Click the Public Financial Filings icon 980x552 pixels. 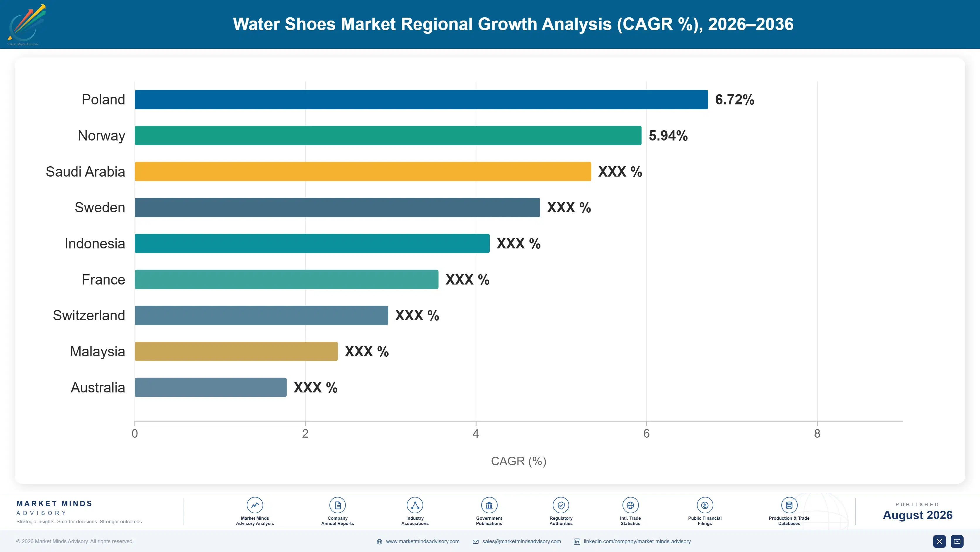click(705, 505)
